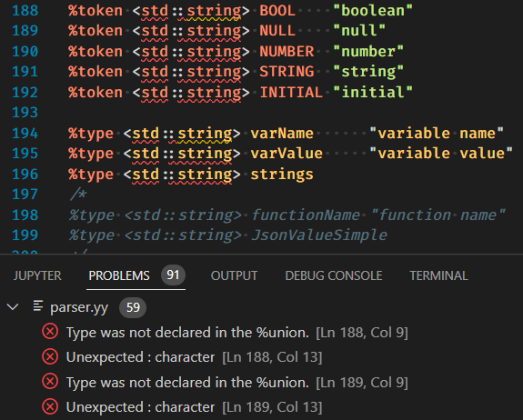
Task: Click the "null" string literal
Action: (x=359, y=31)
